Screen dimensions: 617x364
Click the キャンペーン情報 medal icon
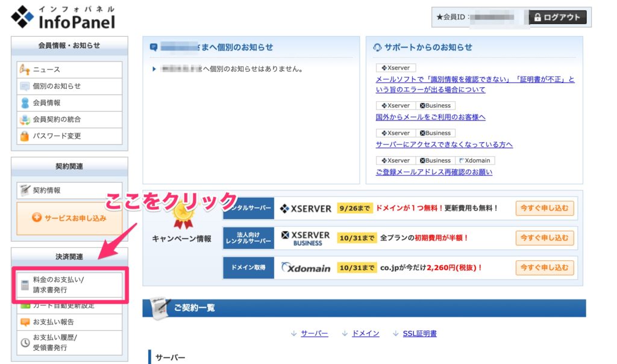[x=183, y=215]
